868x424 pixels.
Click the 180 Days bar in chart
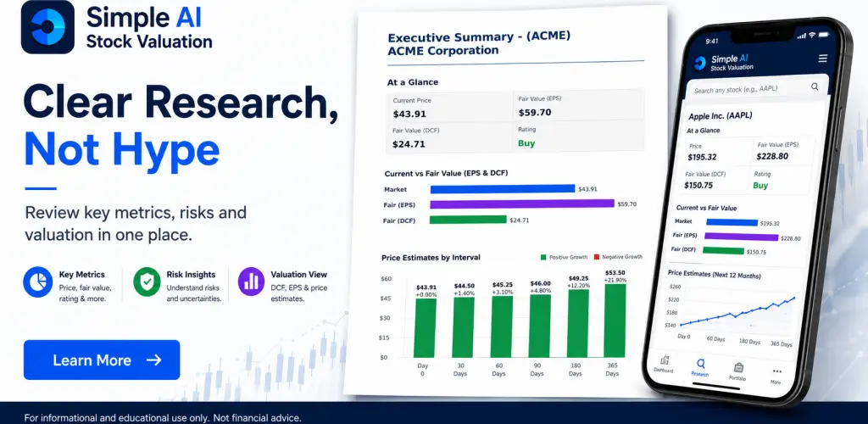(x=577, y=323)
